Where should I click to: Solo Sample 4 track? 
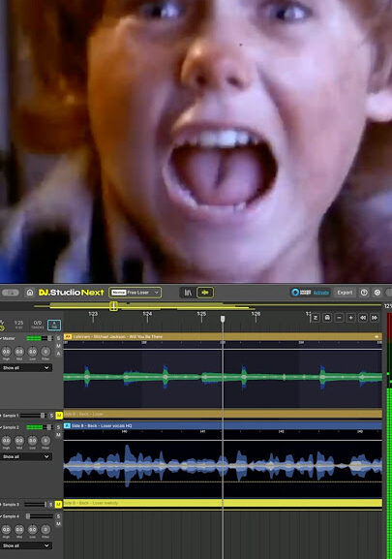(58, 515)
